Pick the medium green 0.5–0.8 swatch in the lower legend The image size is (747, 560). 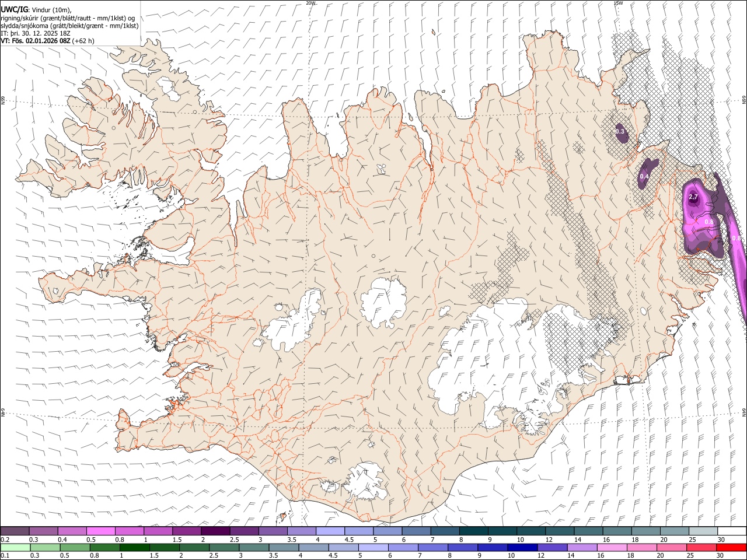pyautogui.click(x=75, y=547)
